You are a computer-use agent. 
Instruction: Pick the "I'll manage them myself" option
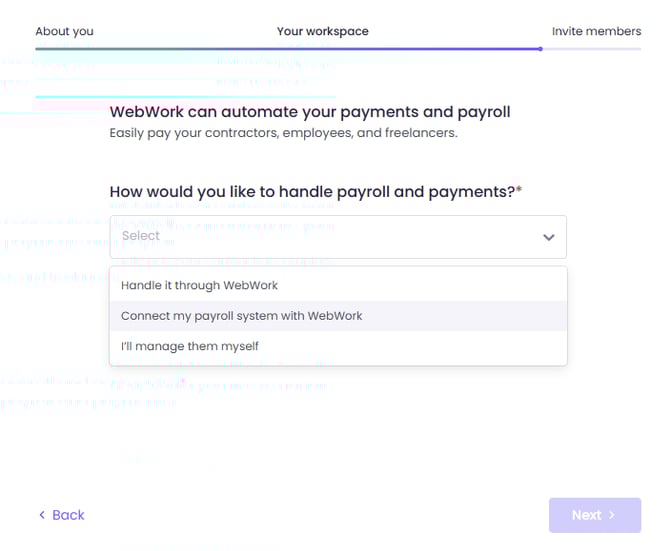click(x=190, y=346)
